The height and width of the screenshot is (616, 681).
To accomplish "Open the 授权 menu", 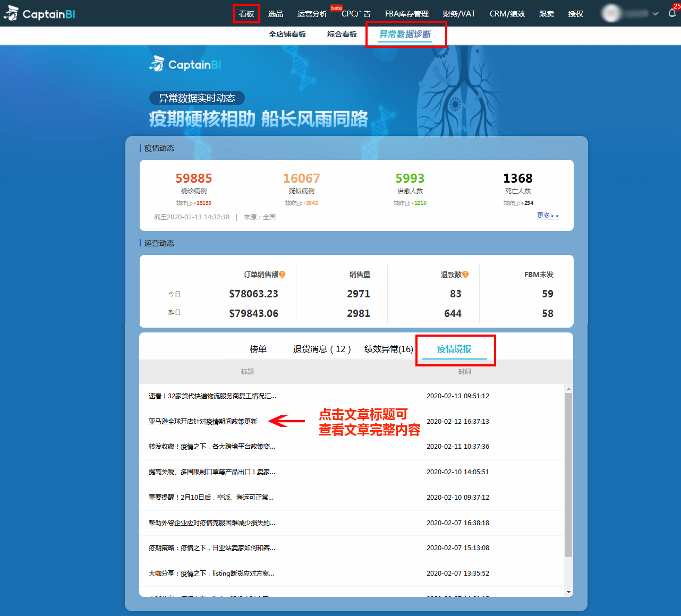I will 576,14.
